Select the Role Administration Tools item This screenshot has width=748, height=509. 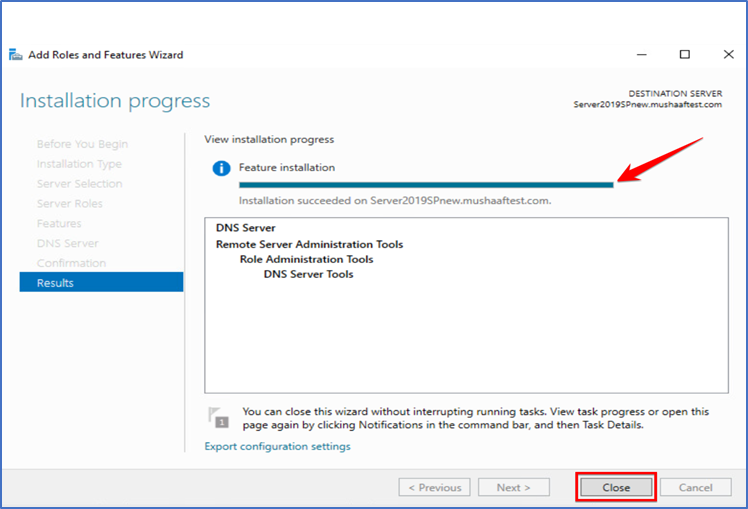click(x=306, y=260)
